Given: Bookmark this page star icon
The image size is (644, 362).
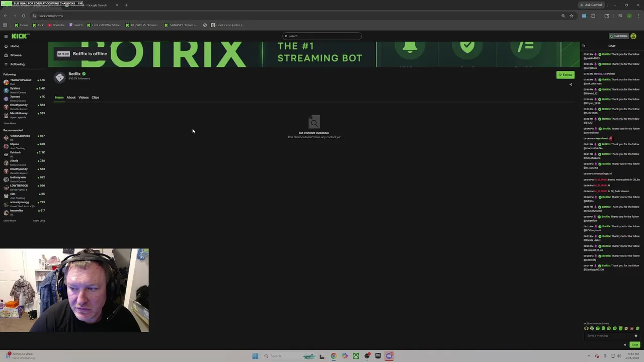Looking at the screenshot, I should (x=572, y=16).
